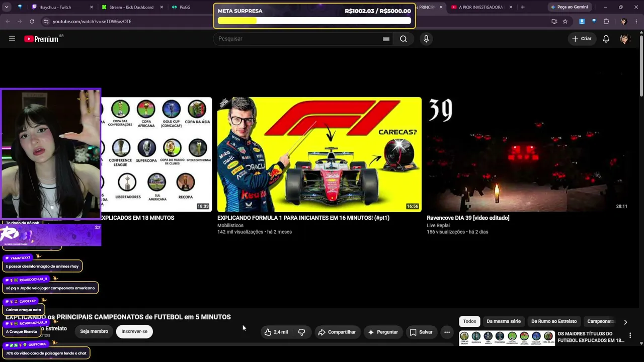Open the Chrome extensions puzzle icon
The height and width of the screenshot is (362, 644).
[x=606, y=22]
